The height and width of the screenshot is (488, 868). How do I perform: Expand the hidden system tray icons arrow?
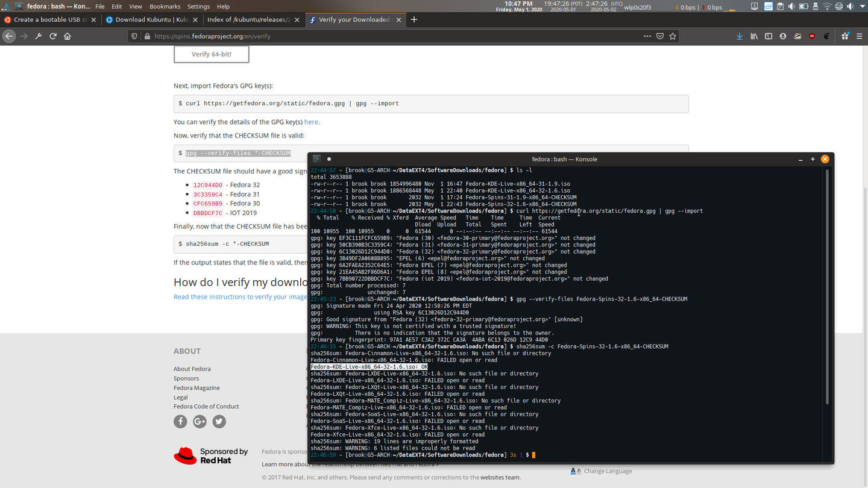(x=861, y=6)
